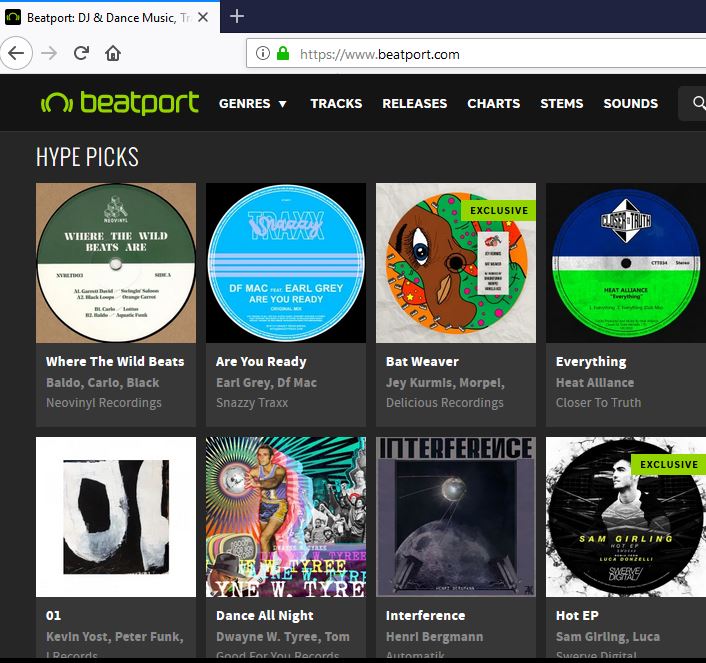Open the CHARTS menu item
Viewport: 706px width, 663px height.
tap(493, 104)
